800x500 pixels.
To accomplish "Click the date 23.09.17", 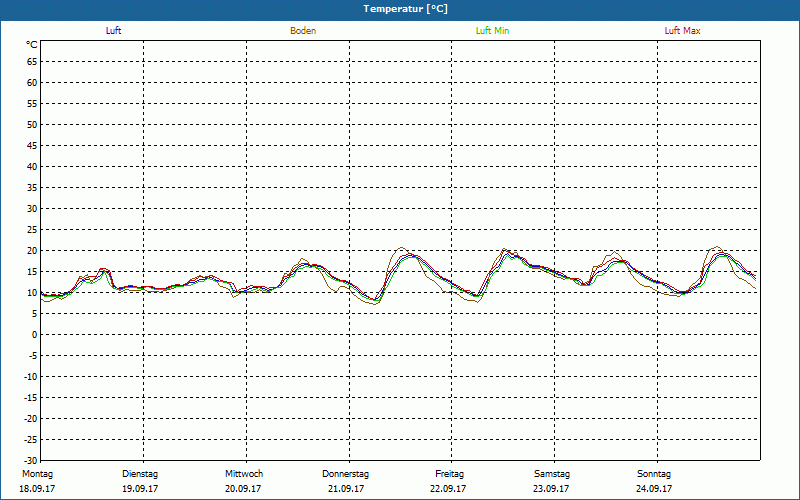I will (551, 489).
